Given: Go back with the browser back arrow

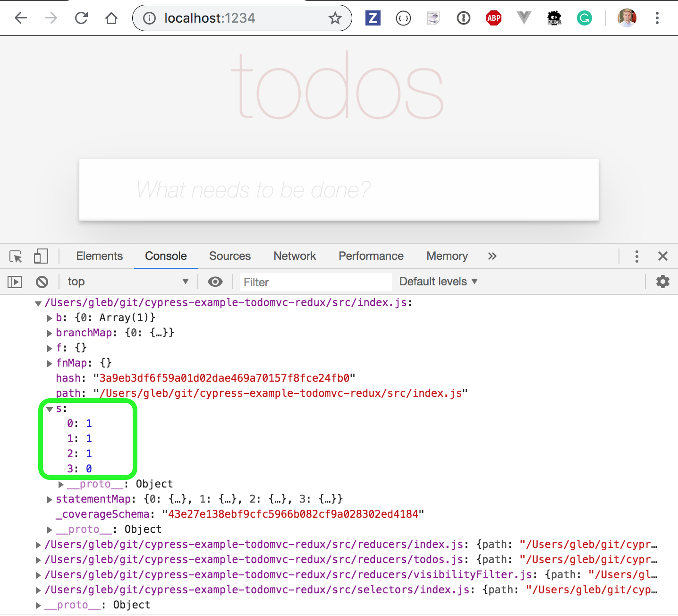Looking at the screenshot, I should [x=21, y=18].
